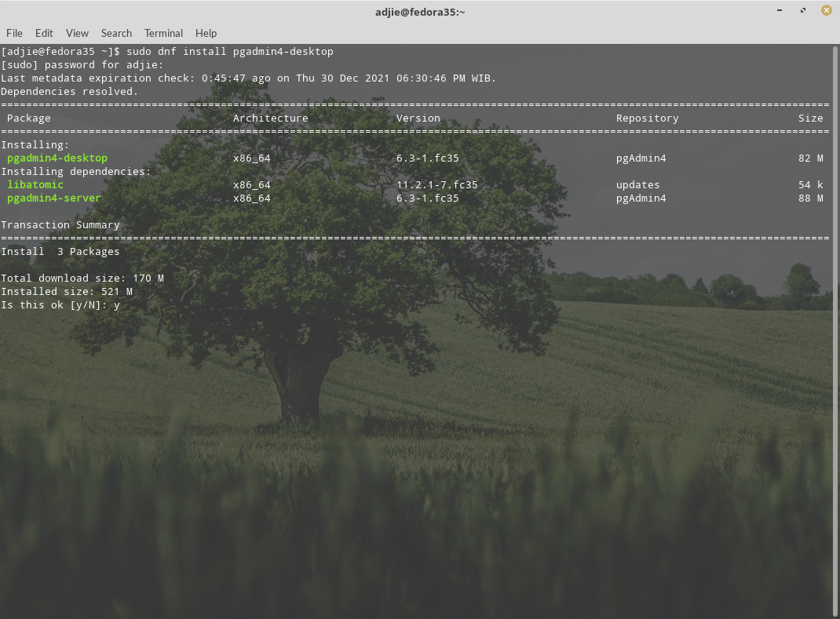The height and width of the screenshot is (619, 840).
Task: Click the pgadmin4-server package name
Action: coord(54,198)
